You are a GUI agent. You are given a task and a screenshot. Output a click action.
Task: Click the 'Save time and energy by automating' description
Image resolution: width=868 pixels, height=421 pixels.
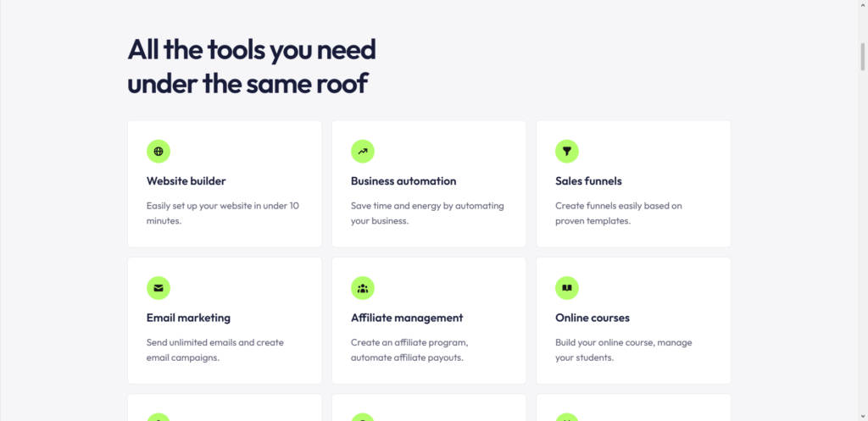click(x=427, y=206)
